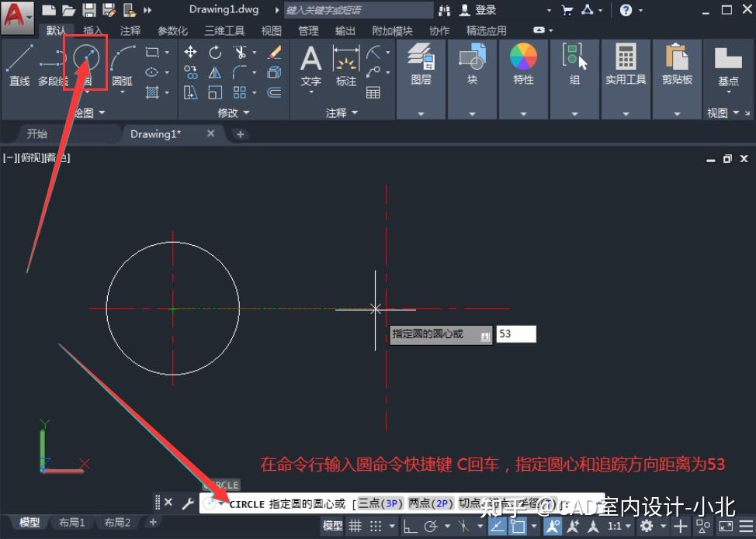Toggle grid display in status bar
Image resolution: width=756 pixels, height=539 pixels.
coord(355,526)
